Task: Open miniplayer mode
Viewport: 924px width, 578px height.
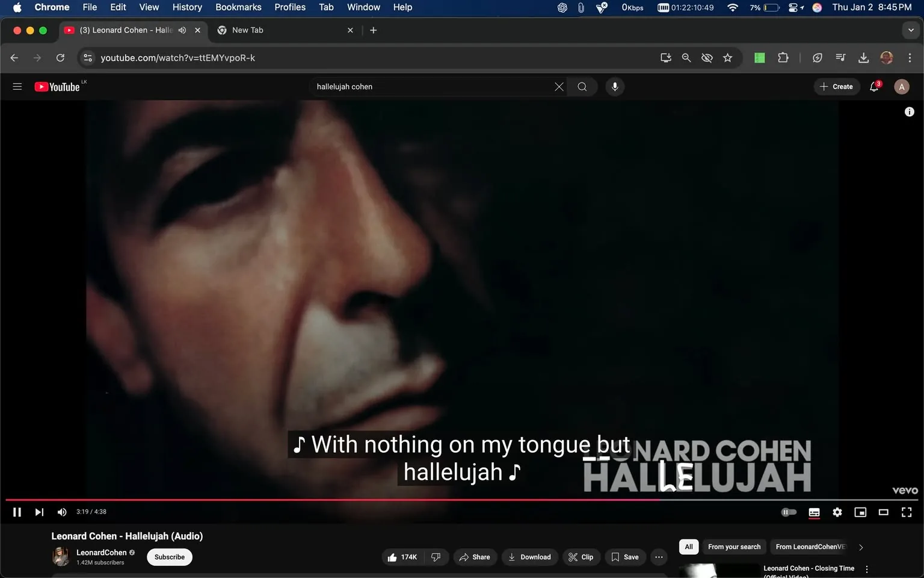Action: click(x=860, y=512)
